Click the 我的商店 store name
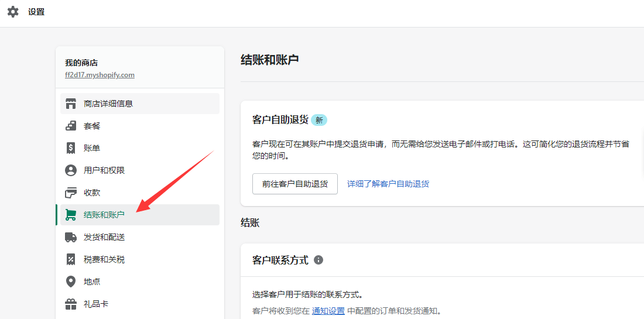The height and width of the screenshot is (319, 644). coord(81,63)
